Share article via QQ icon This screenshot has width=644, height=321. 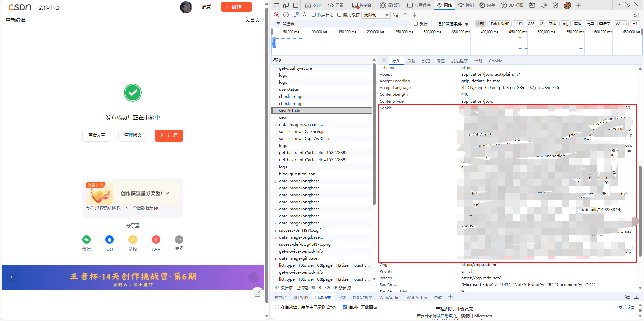tap(110, 239)
